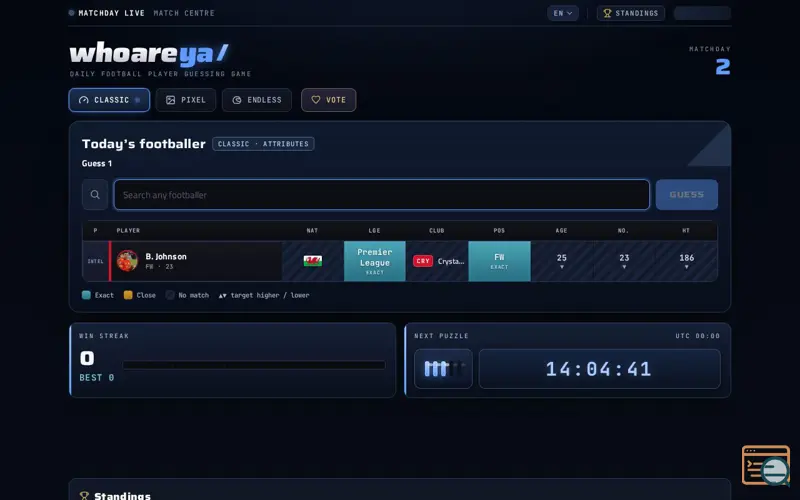Click the blank pill button in top bar

point(703,13)
